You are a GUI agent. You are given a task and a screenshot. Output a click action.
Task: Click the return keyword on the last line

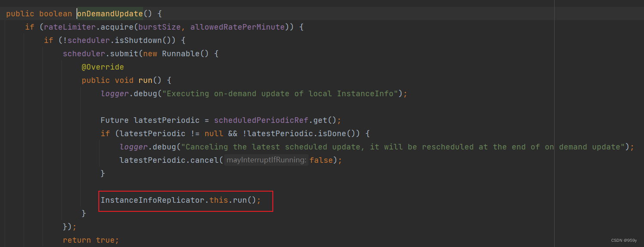pos(77,240)
